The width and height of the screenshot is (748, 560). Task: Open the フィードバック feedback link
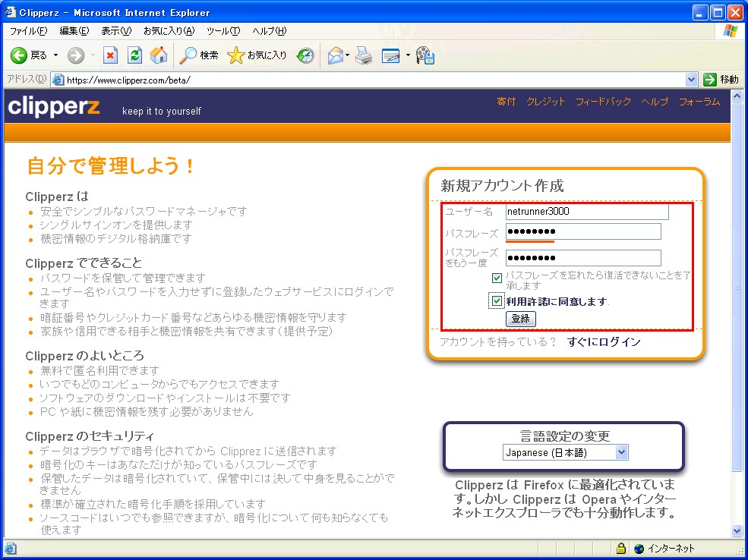pos(603,102)
